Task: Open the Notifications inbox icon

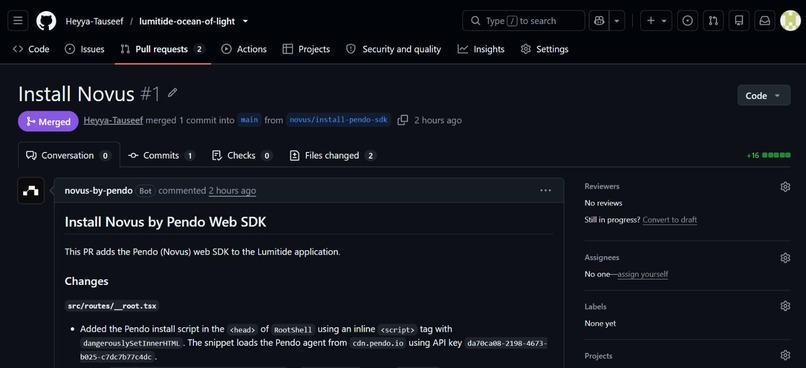Action: point(765,21)
